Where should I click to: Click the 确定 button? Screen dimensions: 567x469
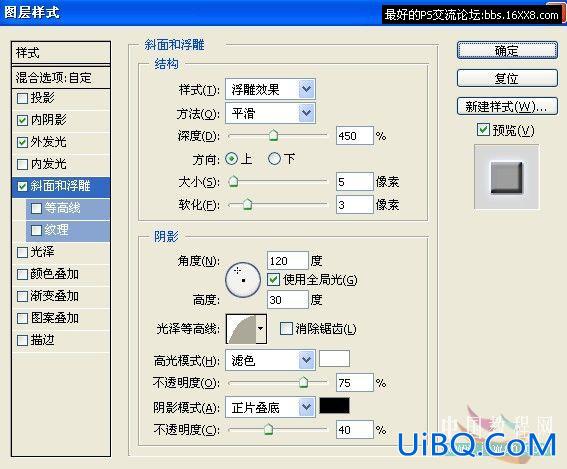[x=507, y=50]
